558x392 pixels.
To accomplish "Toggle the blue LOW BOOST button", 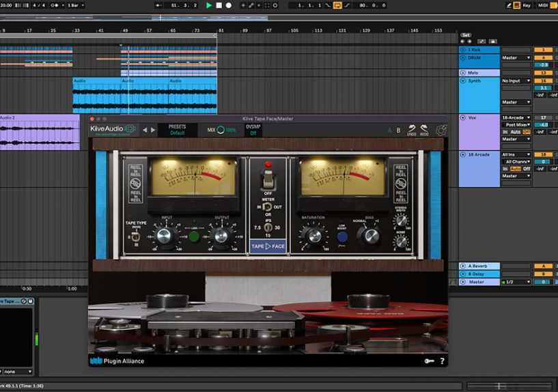I will pos(342,236).
